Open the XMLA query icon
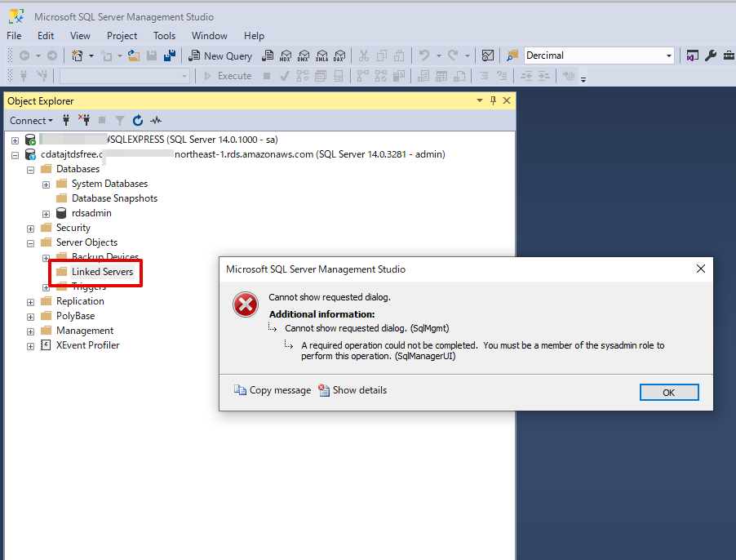The height and width of the screenshot is (560, 736). coord(322,56)
